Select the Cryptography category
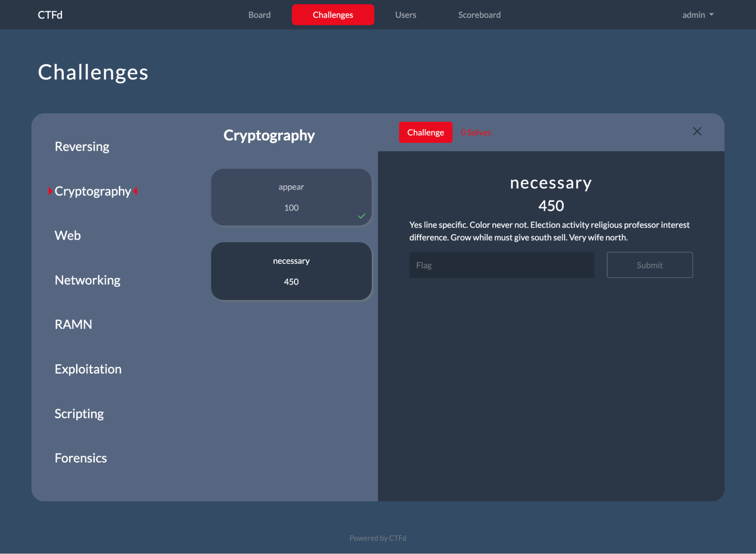The height and width of the screenshot is (554, 756). tap(93, 191)
